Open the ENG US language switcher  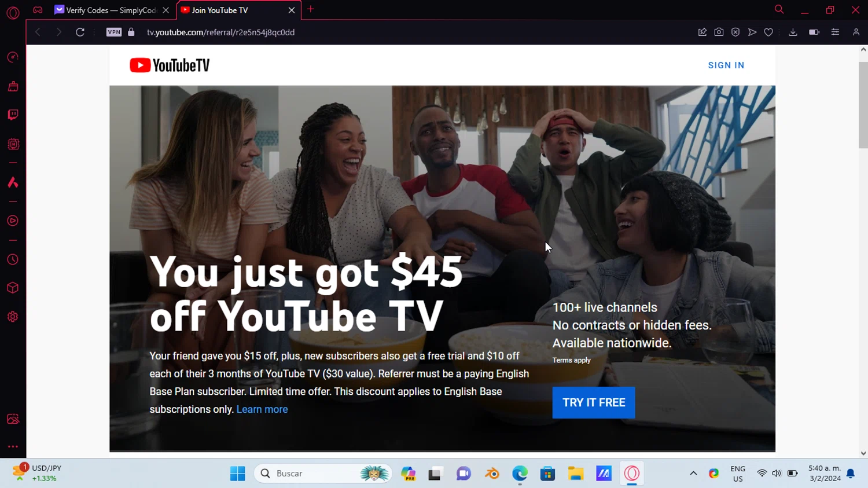[738, 474]
